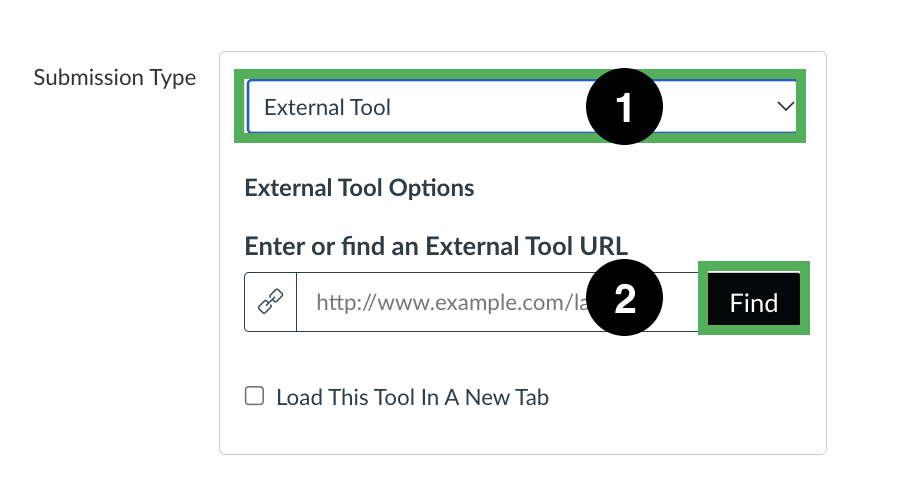This screenshot has height=484, width=898.
Task: Click the Find button
Action: (754, 299)
